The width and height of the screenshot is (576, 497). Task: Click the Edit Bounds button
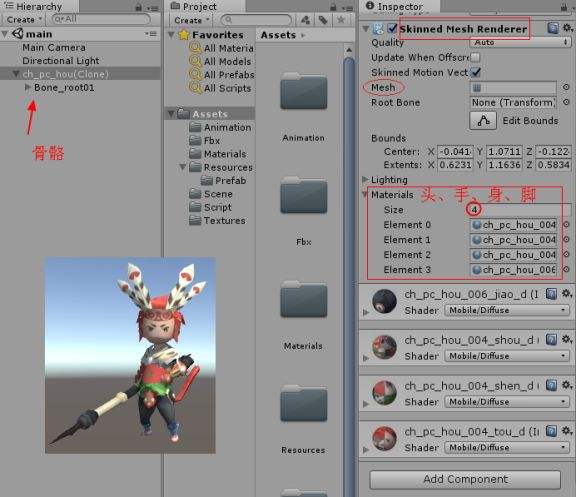483,121
